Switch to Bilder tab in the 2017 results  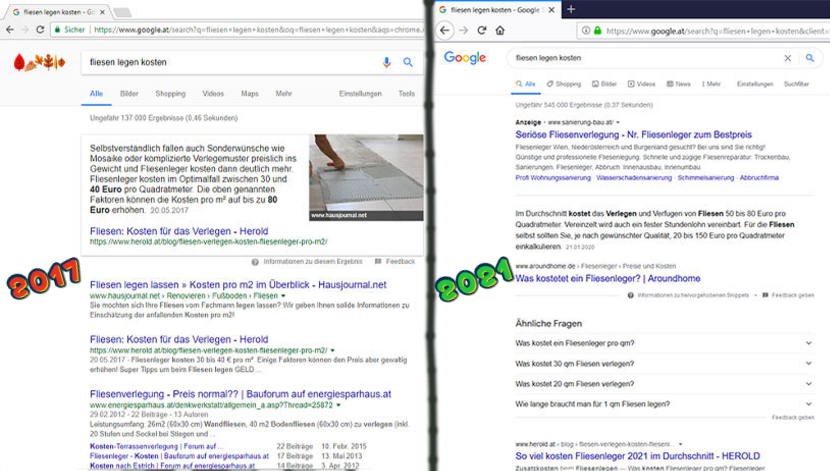[x=129, y=94]
